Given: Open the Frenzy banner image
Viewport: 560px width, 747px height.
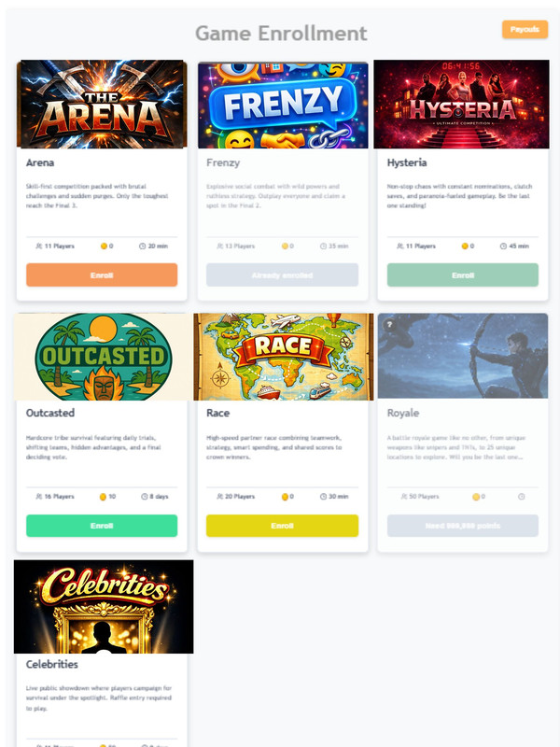Looking at the screenshot, I should (x=283, y=106).
